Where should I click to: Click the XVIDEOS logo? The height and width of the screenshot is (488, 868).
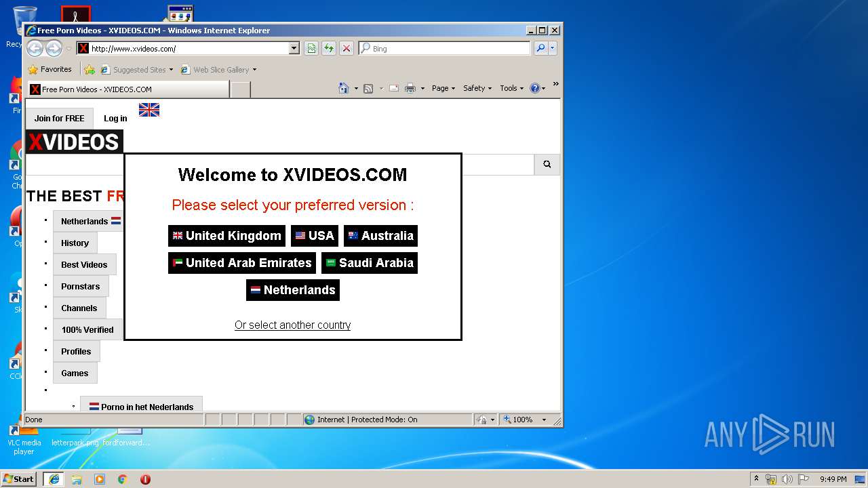(74, 142)
